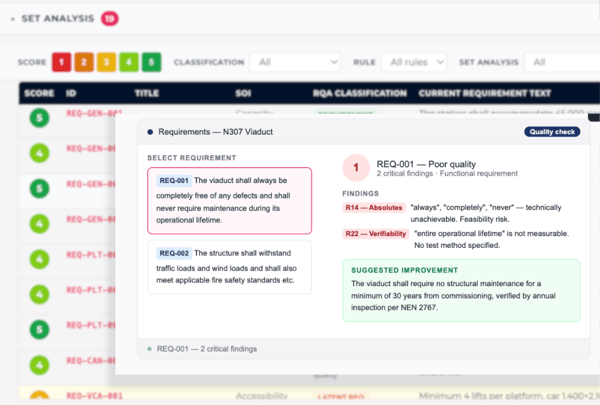Select the REQ-002 requirement card
The image size is (600, 405).
click(x=229, y=266)
